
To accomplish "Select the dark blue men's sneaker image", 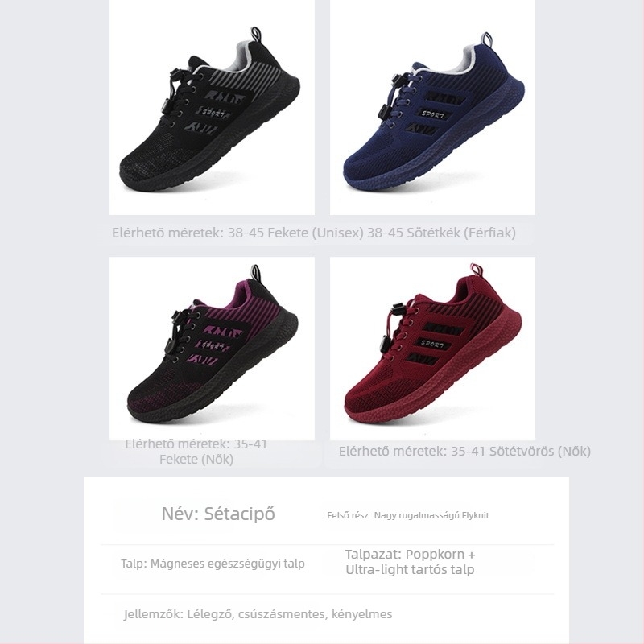I will tap(432, 107).
